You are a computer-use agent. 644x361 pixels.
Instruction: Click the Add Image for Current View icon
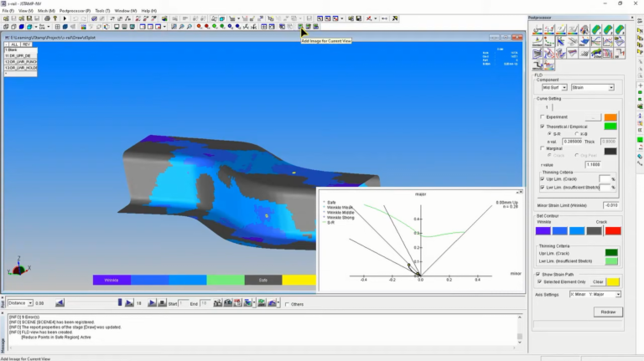point(301,26)
